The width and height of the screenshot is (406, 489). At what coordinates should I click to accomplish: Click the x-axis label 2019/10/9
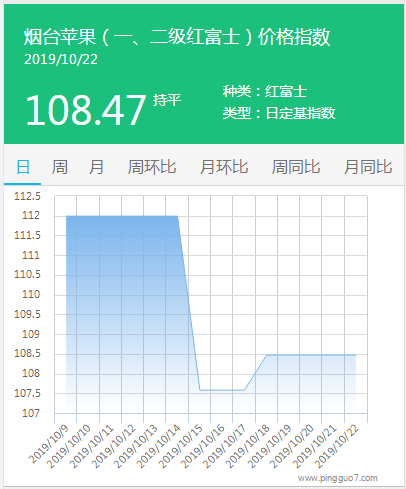point(48,444)
